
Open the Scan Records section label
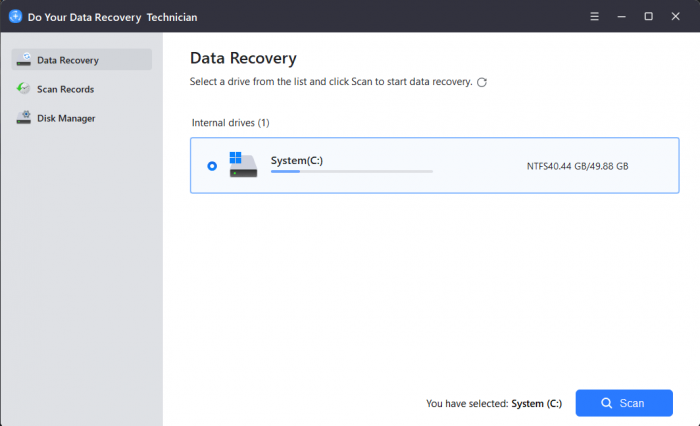pyautogui.click(x=65, y=89)
